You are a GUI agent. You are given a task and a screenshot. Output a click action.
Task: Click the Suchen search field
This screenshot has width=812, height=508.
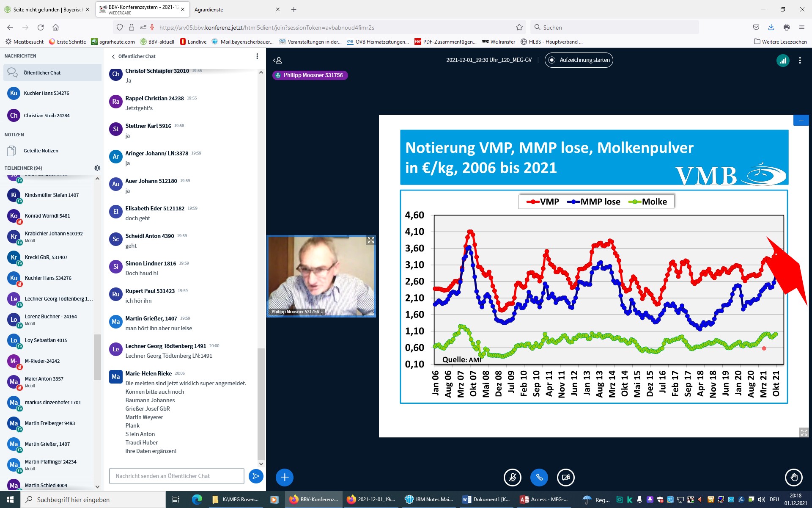(x=614, y=28)
